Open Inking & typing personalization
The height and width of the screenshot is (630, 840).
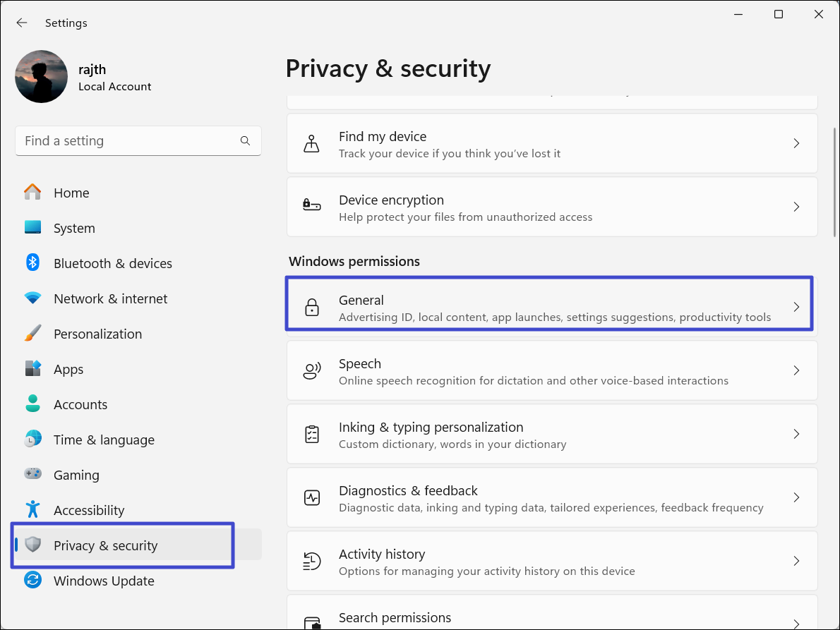(551, 435)
